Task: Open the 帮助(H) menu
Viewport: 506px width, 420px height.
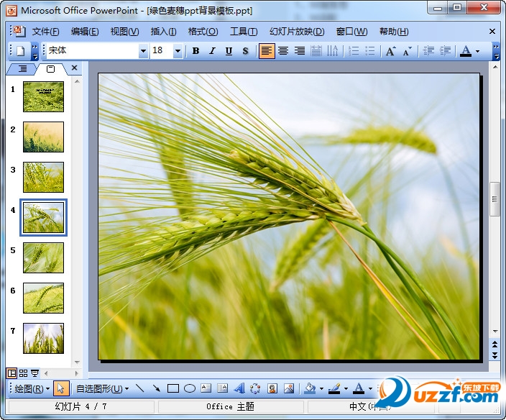Action: point(394,32)
